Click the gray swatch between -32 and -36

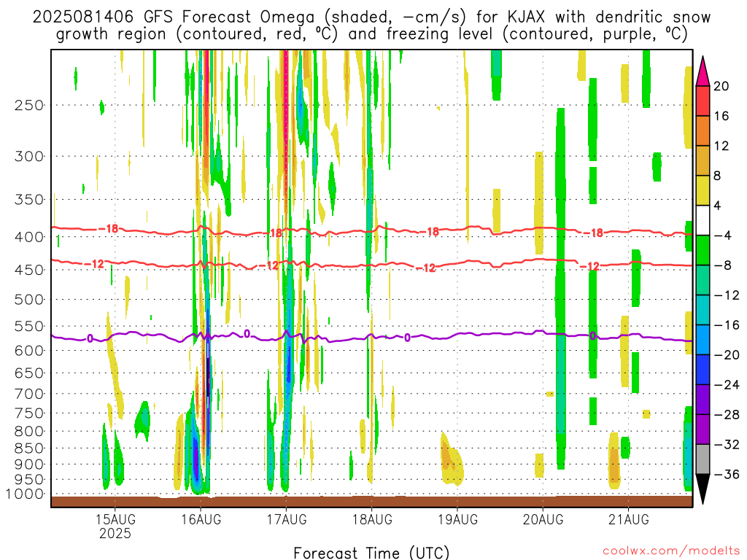point(703,459)
